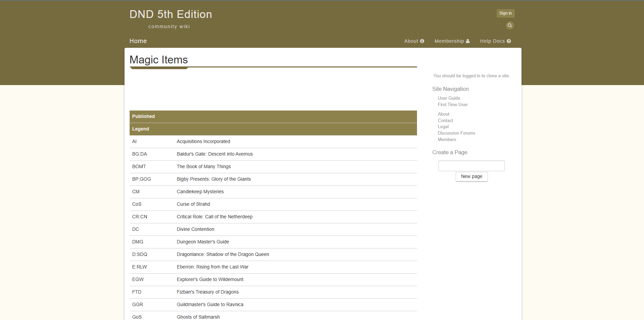The height and width of the screenshot is (320, 644).
Task: Select the CR:CN abbreviation cell
Action: point(152,217)
